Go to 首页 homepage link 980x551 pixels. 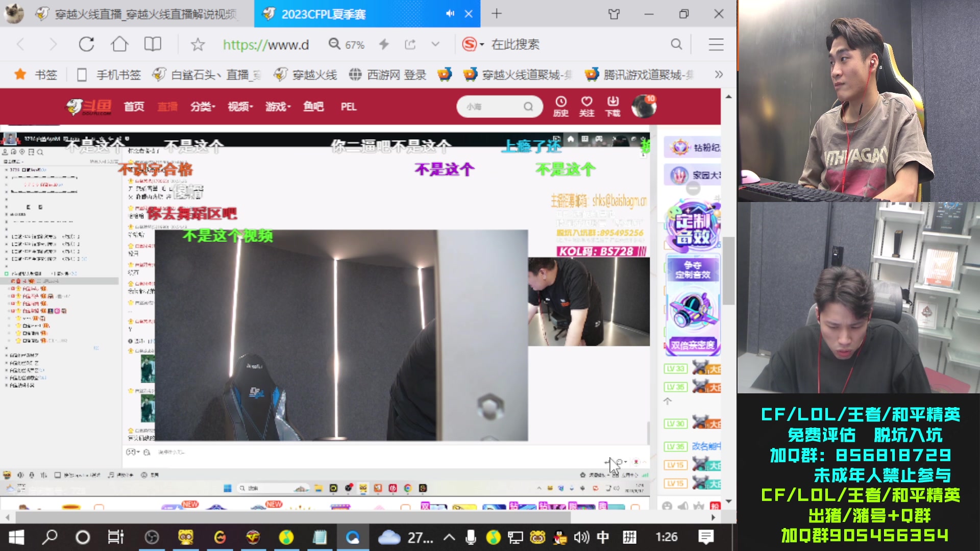pos(134,106)
